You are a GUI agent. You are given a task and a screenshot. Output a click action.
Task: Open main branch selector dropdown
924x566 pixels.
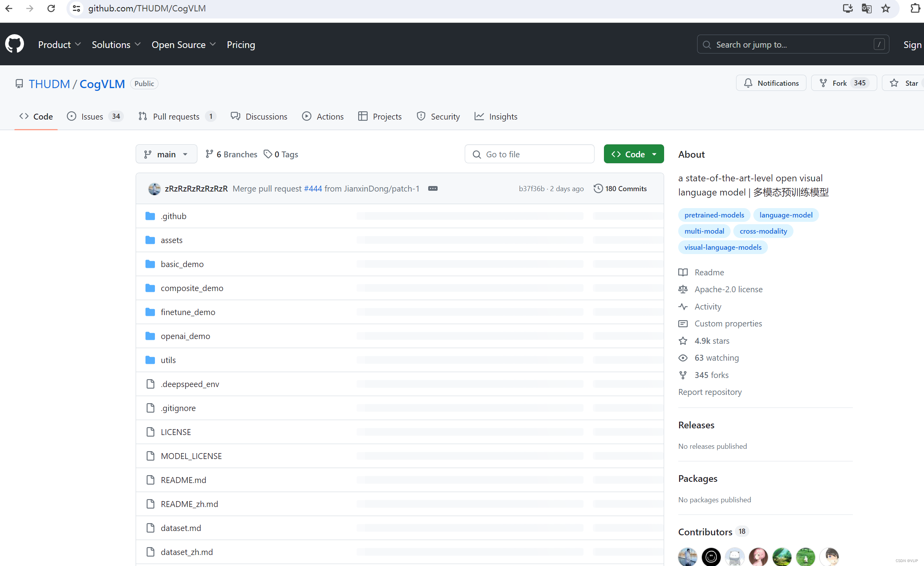point(166,154)
